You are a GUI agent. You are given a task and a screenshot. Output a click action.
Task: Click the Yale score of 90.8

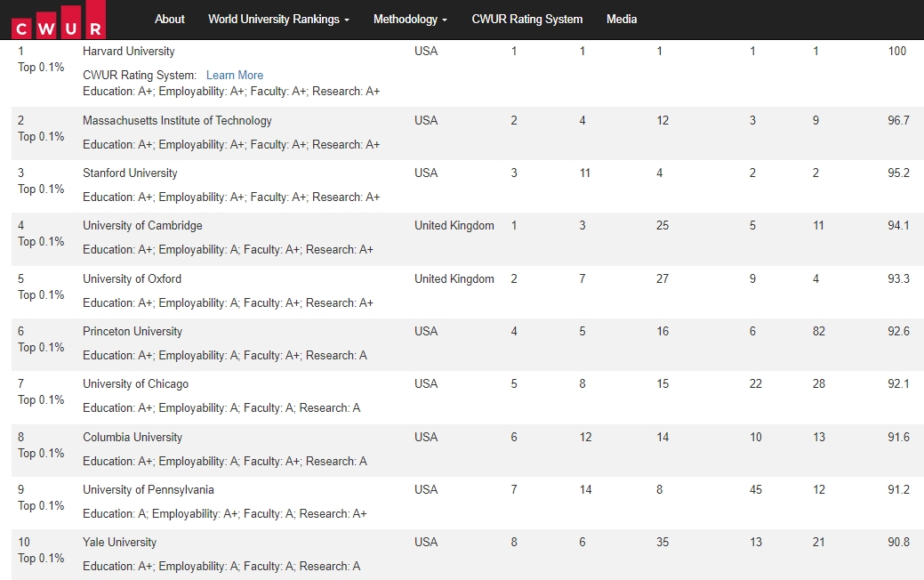(x=898, y=543)
